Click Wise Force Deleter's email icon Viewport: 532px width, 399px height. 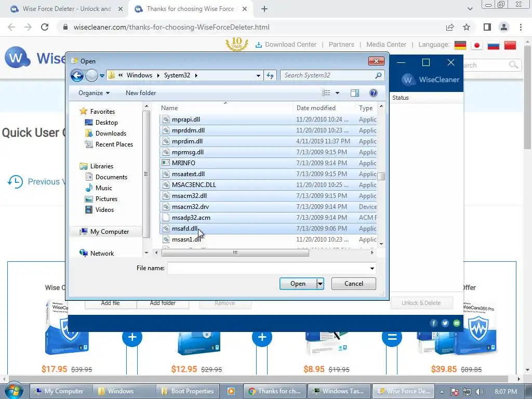click(x=457, y=323)
